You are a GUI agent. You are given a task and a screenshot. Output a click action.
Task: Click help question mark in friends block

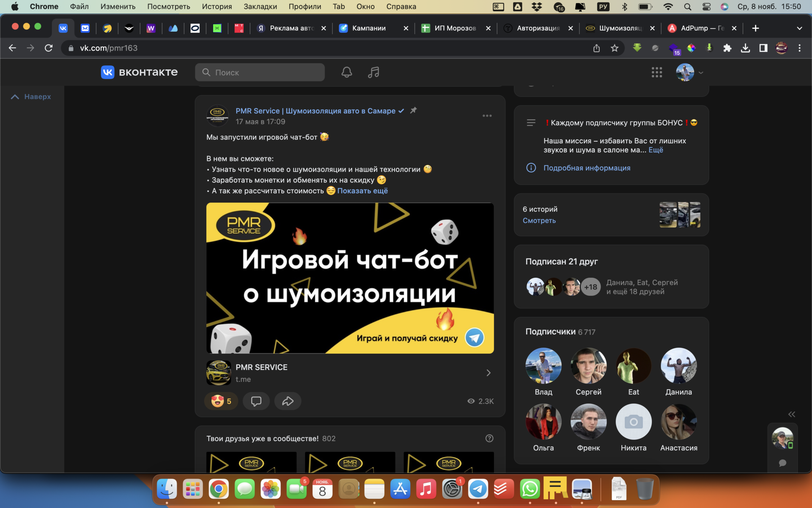click(x=489, y=438)
